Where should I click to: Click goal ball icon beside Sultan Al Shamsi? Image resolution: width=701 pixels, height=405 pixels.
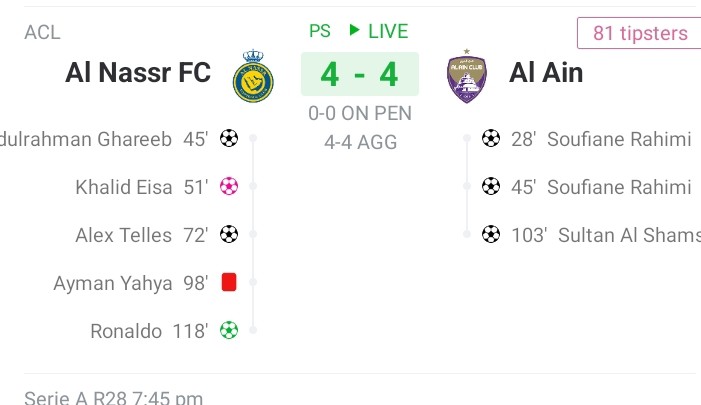[x=490, y=235]
